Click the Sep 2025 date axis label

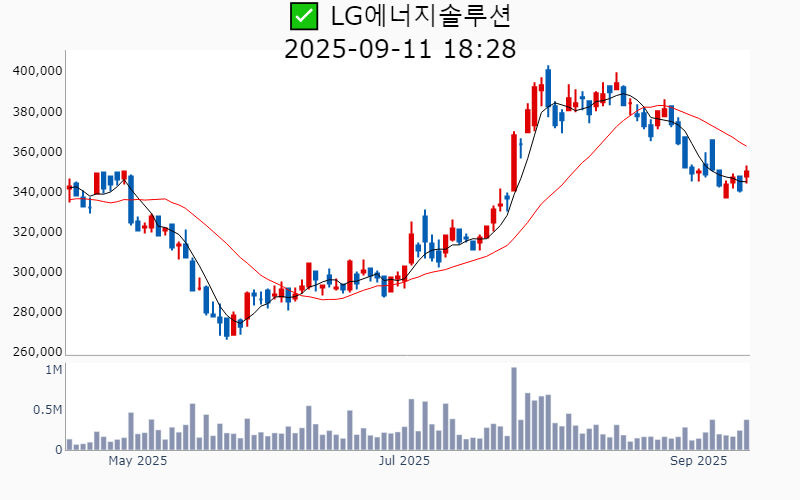[x=698, y=461]
